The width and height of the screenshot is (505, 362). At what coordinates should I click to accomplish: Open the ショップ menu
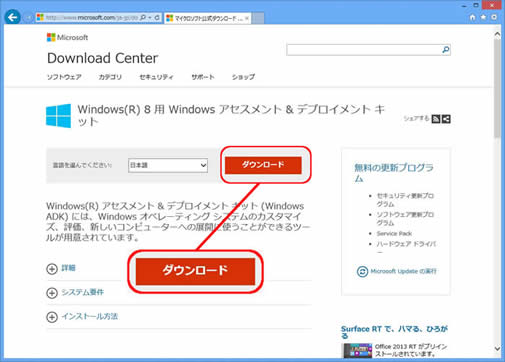pyautogui.click(x=243, y=77)
